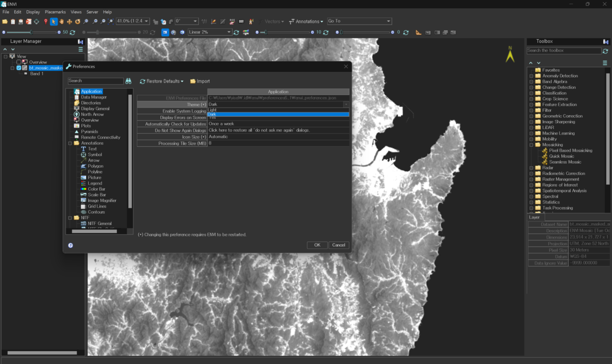The height and width of the screenshot is (364, 612).
Task: Click the Import button in Preferences
Action: (x=199, y=81)
